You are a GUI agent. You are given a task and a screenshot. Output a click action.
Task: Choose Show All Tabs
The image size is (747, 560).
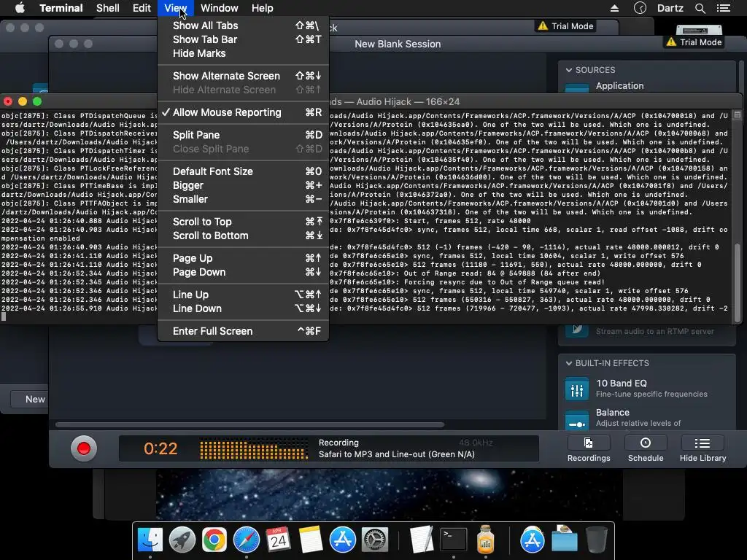(243, 26)
